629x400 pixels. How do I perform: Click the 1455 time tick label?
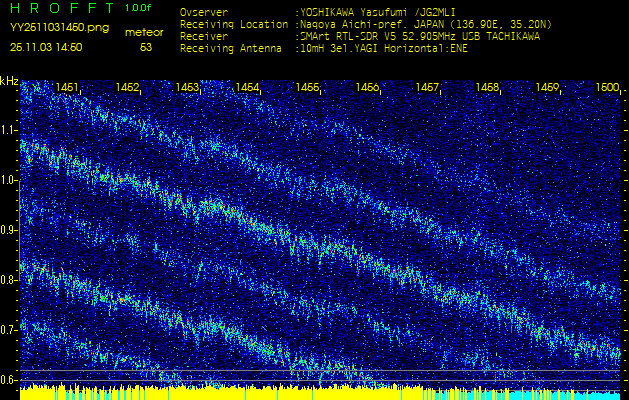click(307, 88)
